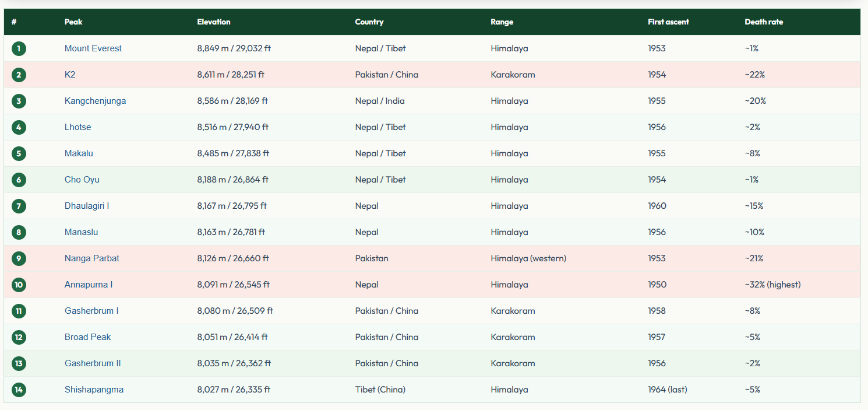868x410 pixels.
Task: Open the K2 peak link
Action: 70,75
